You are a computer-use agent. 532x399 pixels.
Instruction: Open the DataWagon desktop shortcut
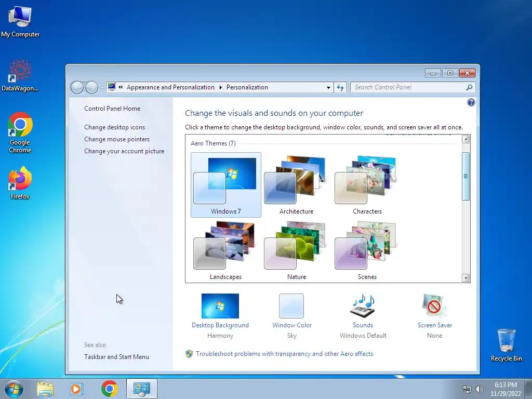point(20,75)
